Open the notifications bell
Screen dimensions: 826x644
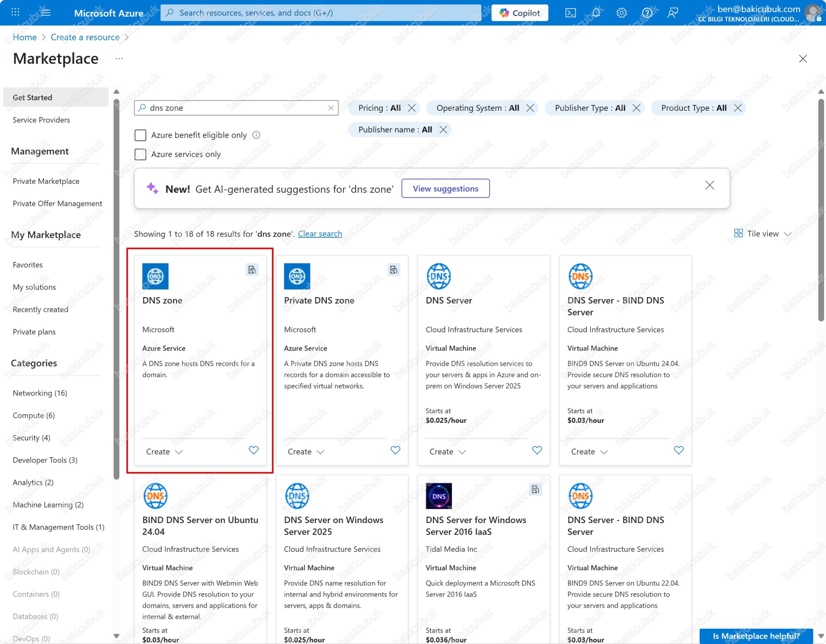click(x=596, y=13)
